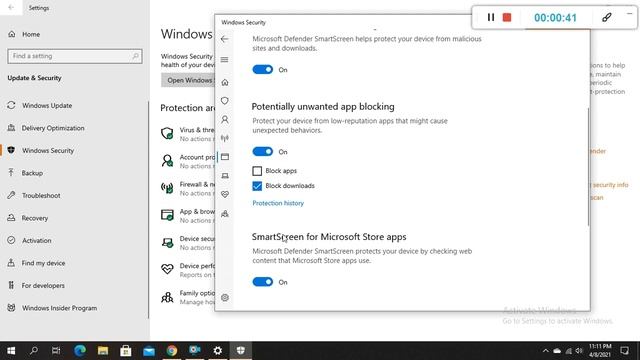Open Mail app from taskbar
The image size is (640, 360).
[x=149, y=351]
